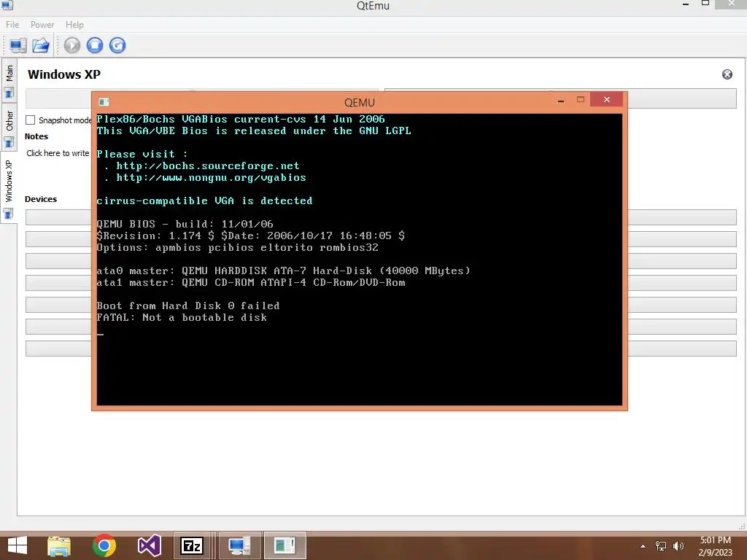Close the Windows XP machine tab with the X icon
Screen dimensions: 747x560
[727, 74]
